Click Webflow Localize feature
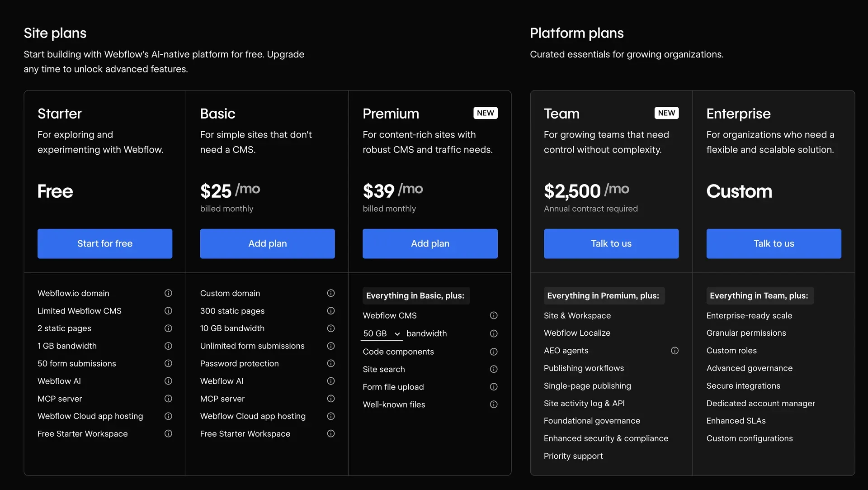868x490 pixels. pyautogui.click(x=577, y=333)
